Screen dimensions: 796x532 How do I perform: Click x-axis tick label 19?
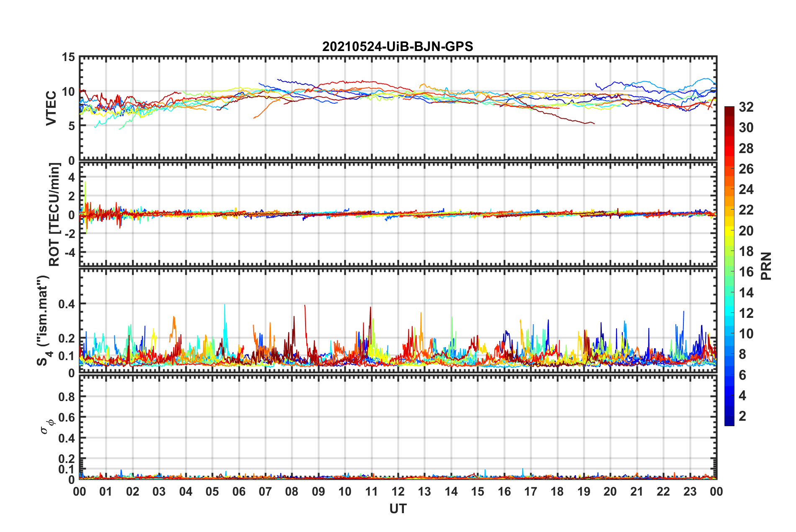[584, 492]
